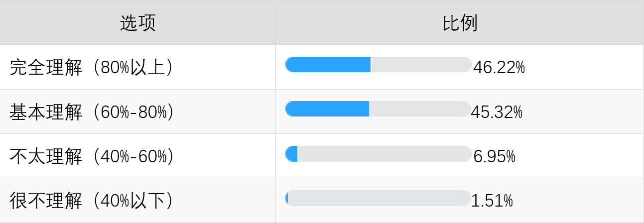Click the "比例" column header
The width and height of the screenshot is (644, 223).
[x=460, y=23]
